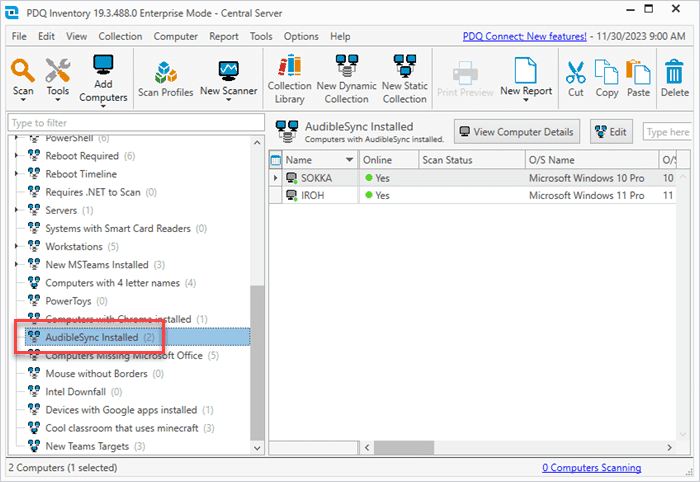This screenshot has width=700, height=482.
Task: Click the New Teams Targets collection icon
Action: click(34, 445)
